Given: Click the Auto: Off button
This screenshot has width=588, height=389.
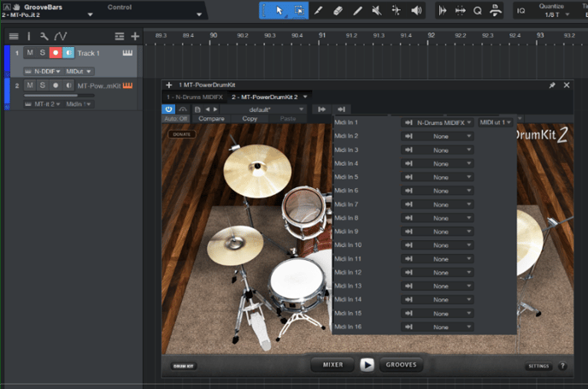Looking at the screenshot, I should point(175,119).
